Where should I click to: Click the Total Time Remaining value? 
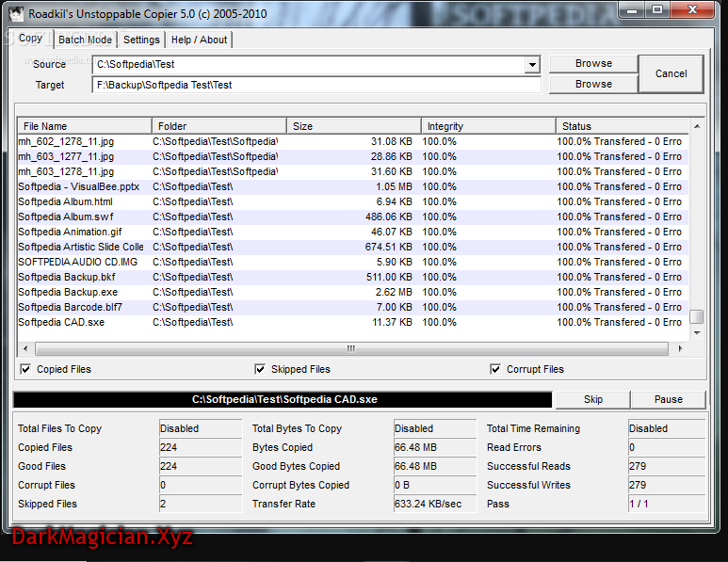click(x=667, y=429)
